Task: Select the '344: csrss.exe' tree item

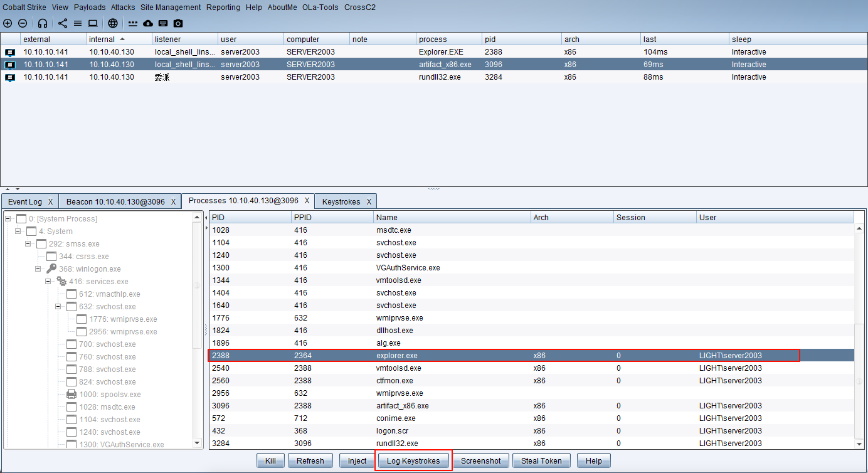Action: click(78, 256)
